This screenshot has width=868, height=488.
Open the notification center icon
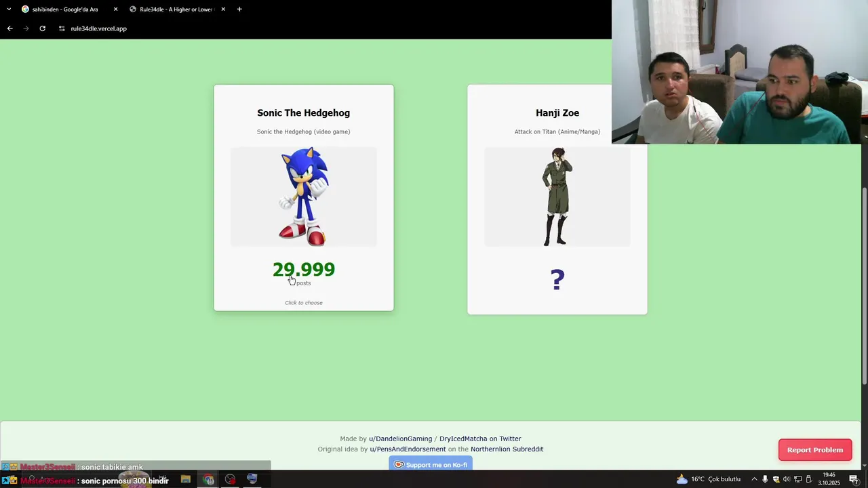pyautogui.click(x=854, y=479)
